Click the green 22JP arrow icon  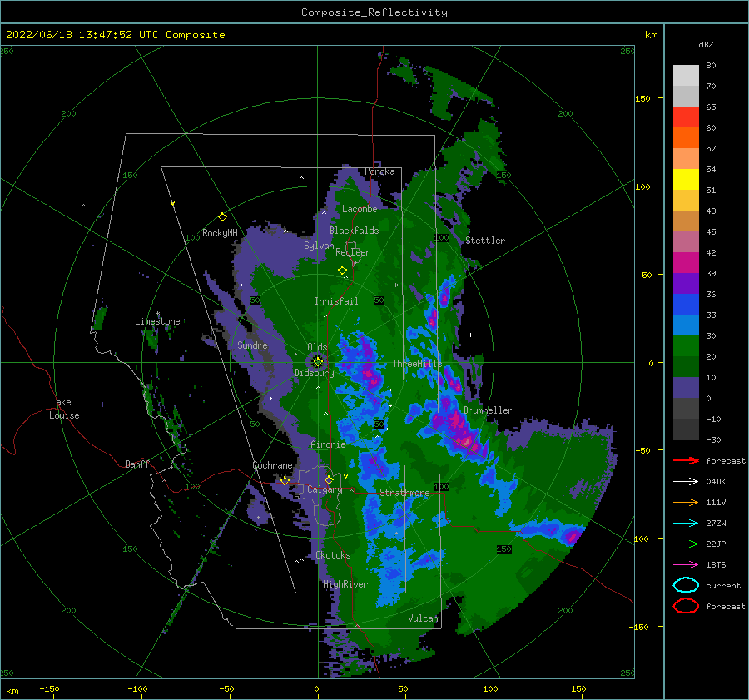tap(686, 544)
